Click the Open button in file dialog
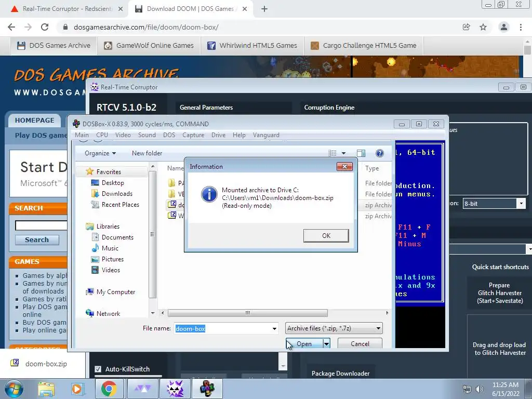This screenshot has height=399, width=532. (x=304, y=344)
